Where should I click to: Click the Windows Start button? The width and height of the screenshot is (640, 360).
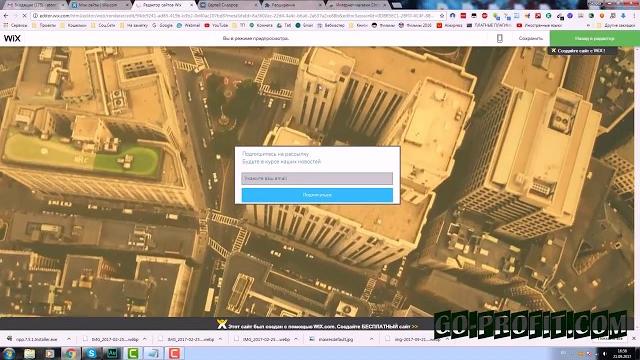pos(9,353)
